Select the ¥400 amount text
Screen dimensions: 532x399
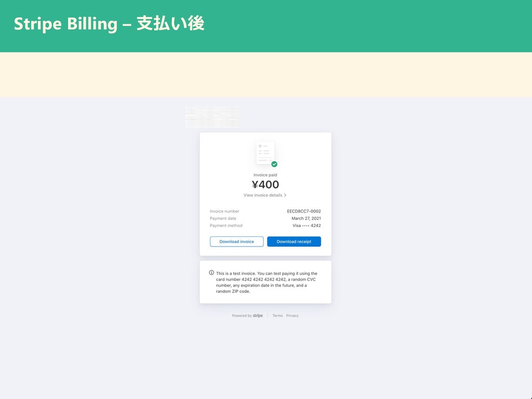point(265,184)
